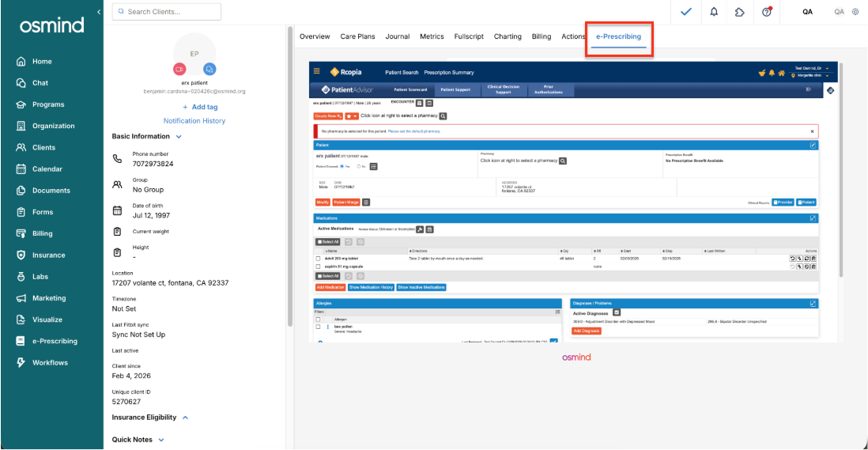Click in Search Clients field
The image size is (868, 450).
[x=167, y=12]
